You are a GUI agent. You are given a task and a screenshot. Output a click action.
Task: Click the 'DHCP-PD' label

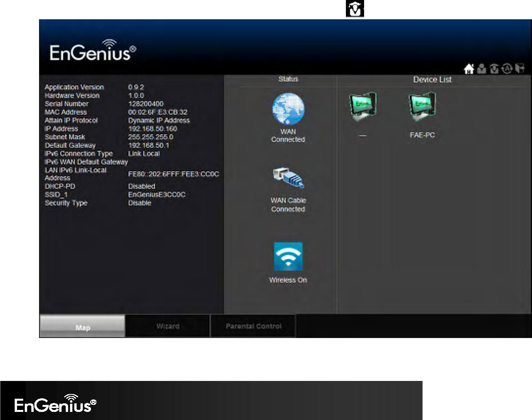click(60, 186)
